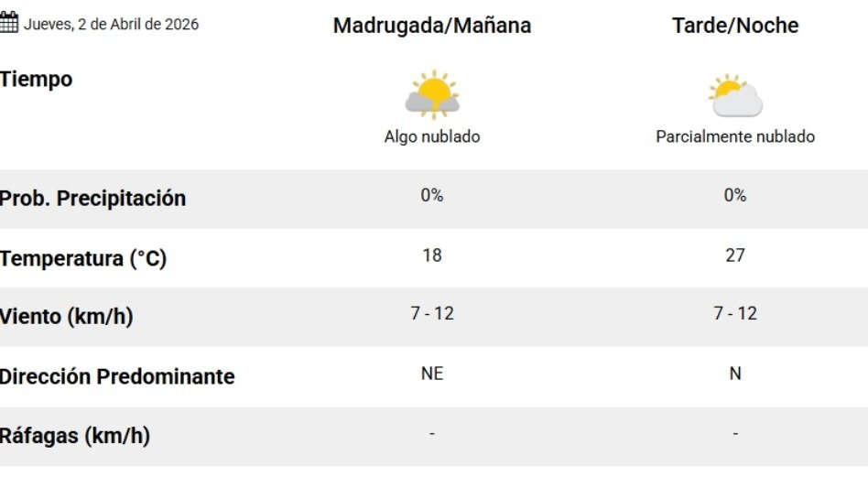Screen dimensions: 868x488
Task: Click the partly cloudy icon under Tarde/Noche
Action: tap(735, 95)
